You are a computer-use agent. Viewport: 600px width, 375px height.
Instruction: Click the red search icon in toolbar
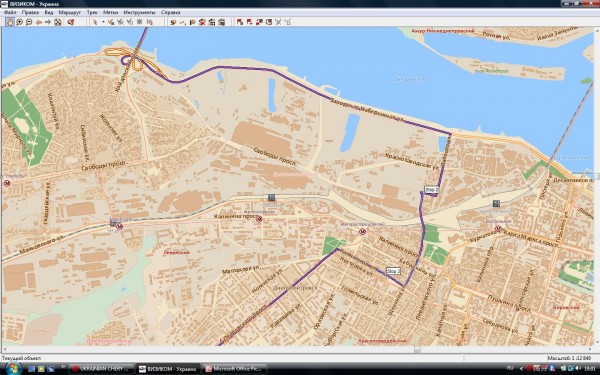point(71,22)
